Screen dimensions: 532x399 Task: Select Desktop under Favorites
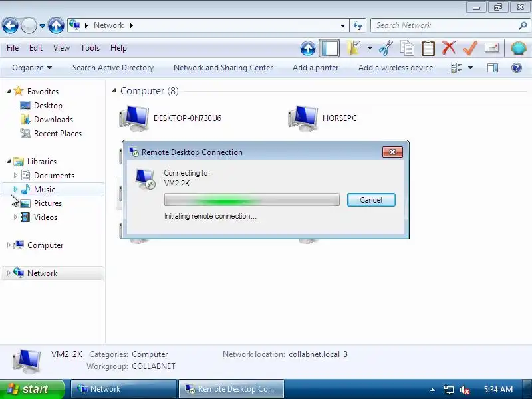coord(48,106)
